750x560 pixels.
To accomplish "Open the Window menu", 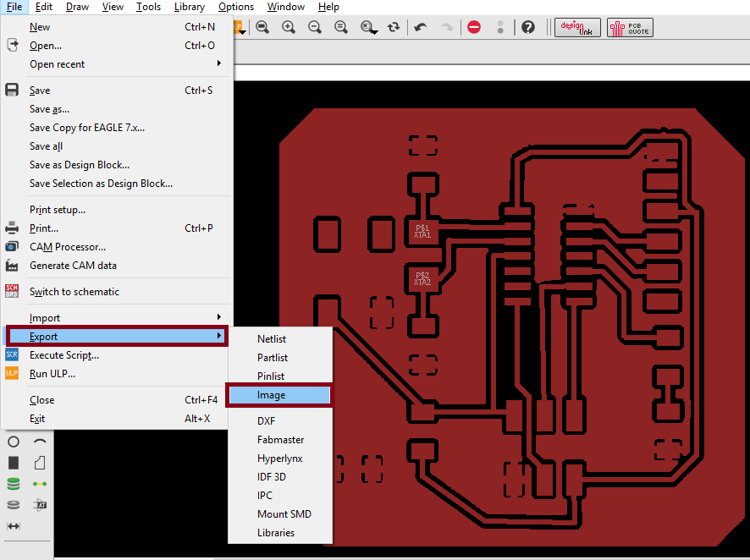I will [x=286, y=7].
